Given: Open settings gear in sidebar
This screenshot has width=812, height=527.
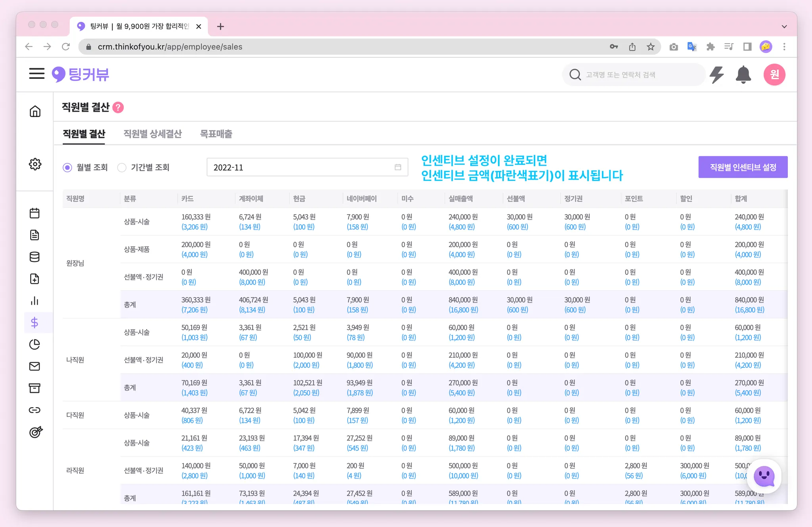Looking at the screenshot, I should coord(35,164).
